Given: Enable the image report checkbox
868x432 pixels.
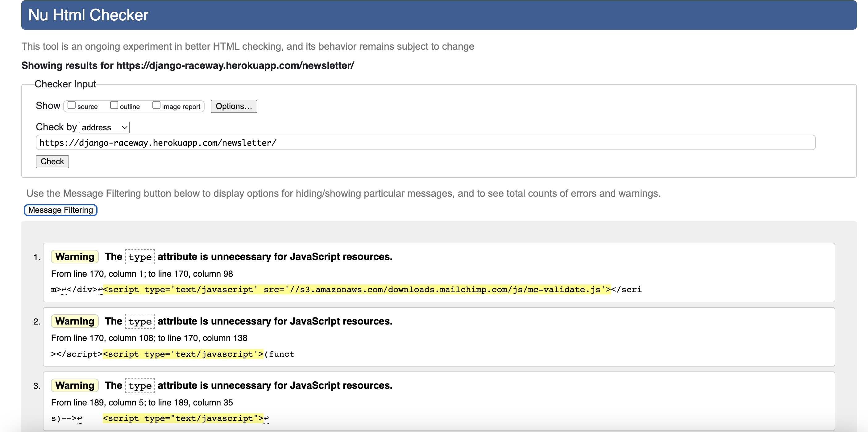Looking at the screenshot, I should point(156,105).
